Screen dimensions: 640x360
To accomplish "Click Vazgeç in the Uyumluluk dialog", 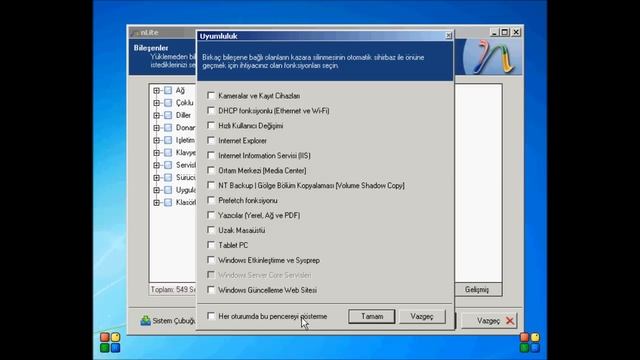I will [x=422, y=316].
